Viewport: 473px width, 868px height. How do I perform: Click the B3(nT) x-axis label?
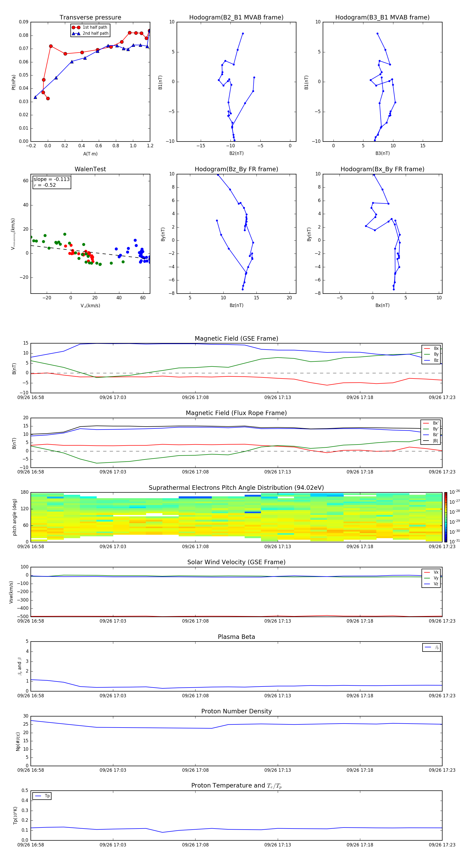pos(382,153)
